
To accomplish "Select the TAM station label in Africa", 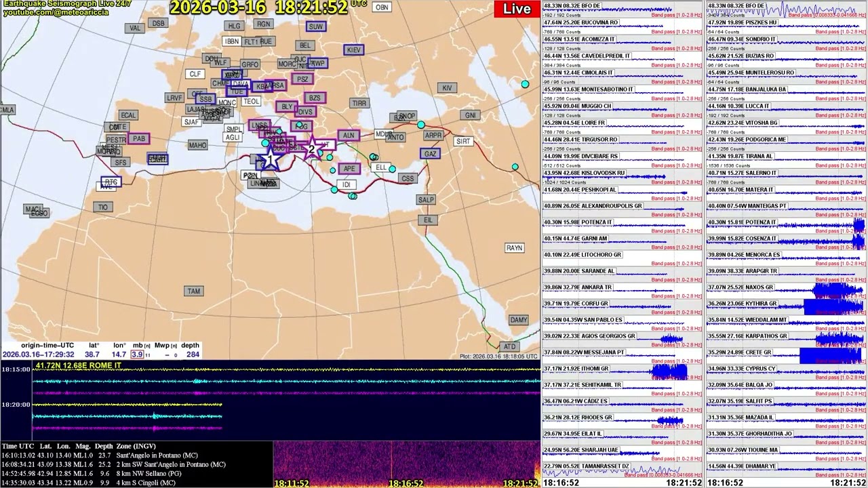I will [194, 291].
